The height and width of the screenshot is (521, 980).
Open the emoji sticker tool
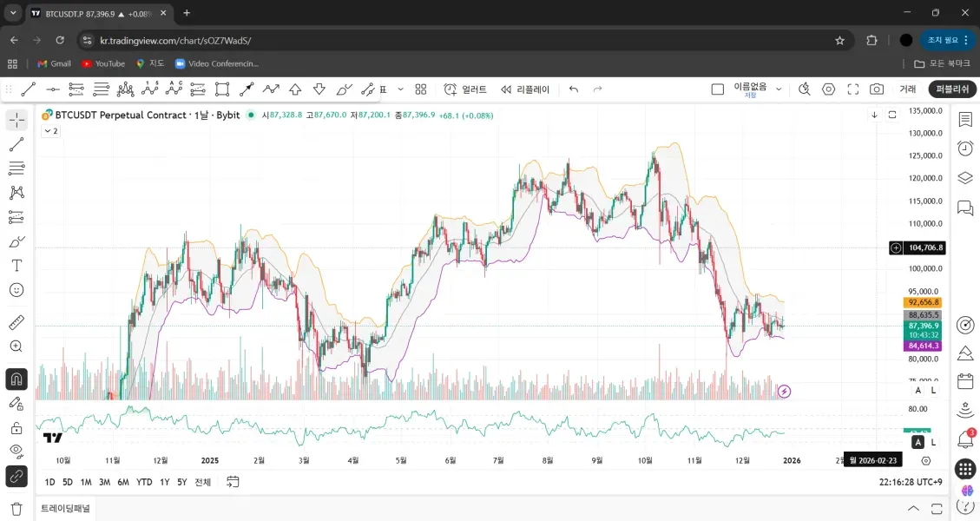coord(16,290)
